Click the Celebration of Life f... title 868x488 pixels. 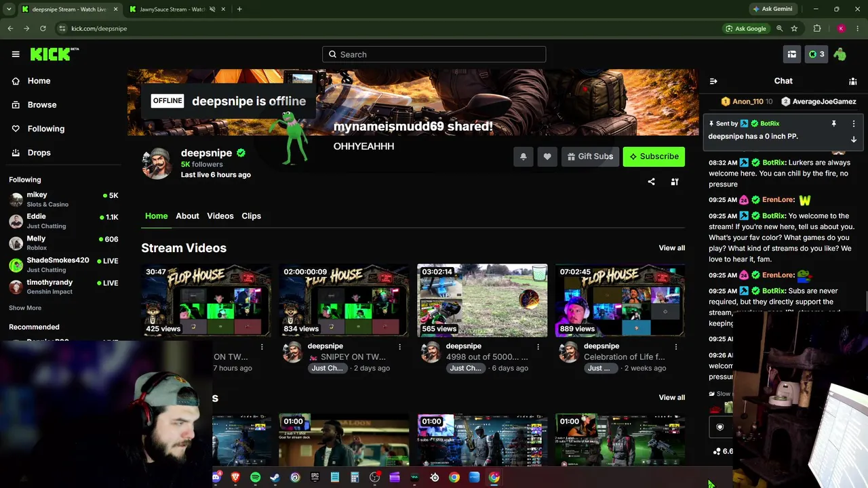(x=625, y=357)
